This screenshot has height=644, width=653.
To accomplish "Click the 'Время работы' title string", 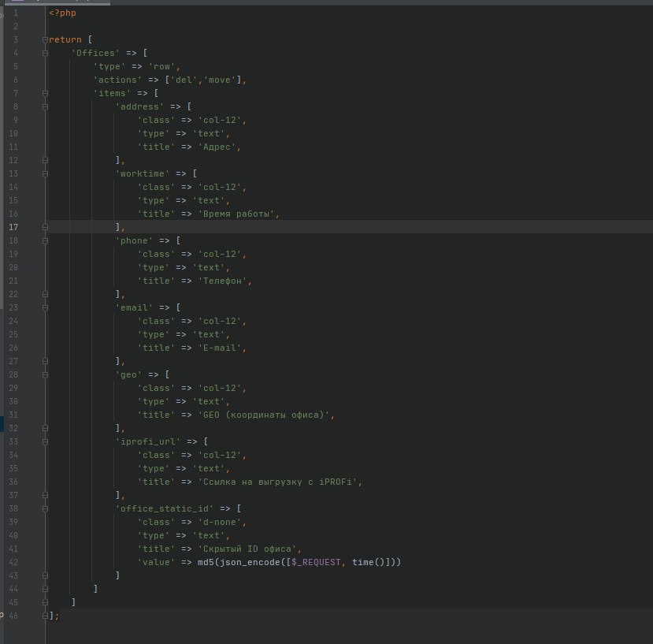I will click(236, 214).
